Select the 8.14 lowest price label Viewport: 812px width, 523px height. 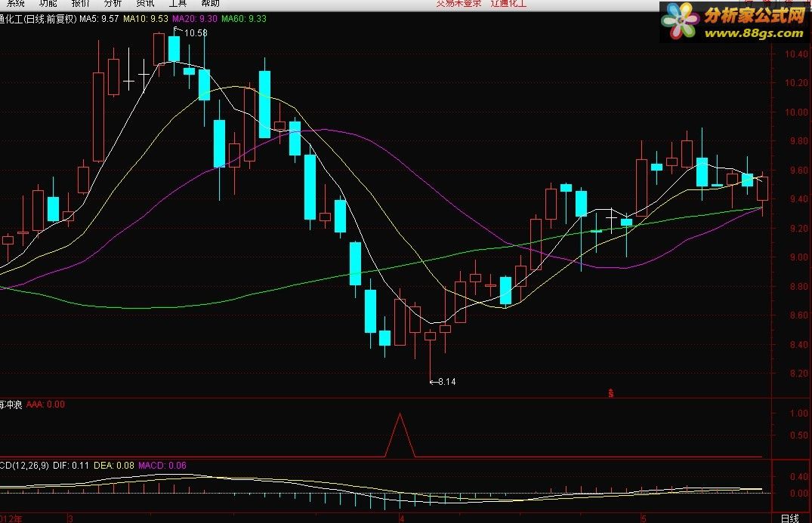(447, 382)
